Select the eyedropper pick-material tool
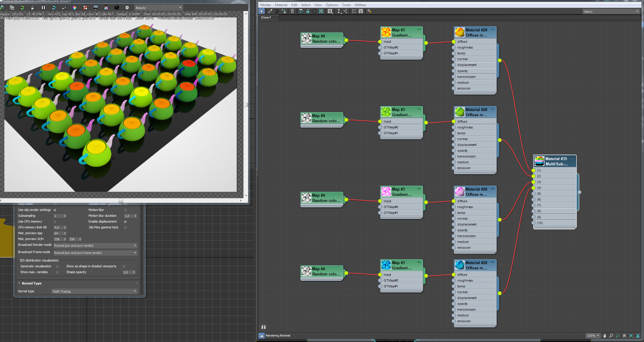644x342 pixels. click(270, 11)
